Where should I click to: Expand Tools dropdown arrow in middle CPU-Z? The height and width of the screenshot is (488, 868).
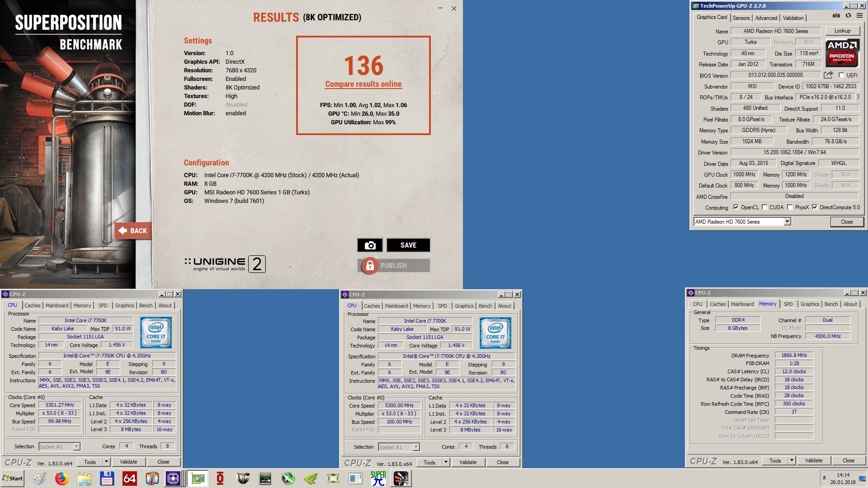point(446,462)
